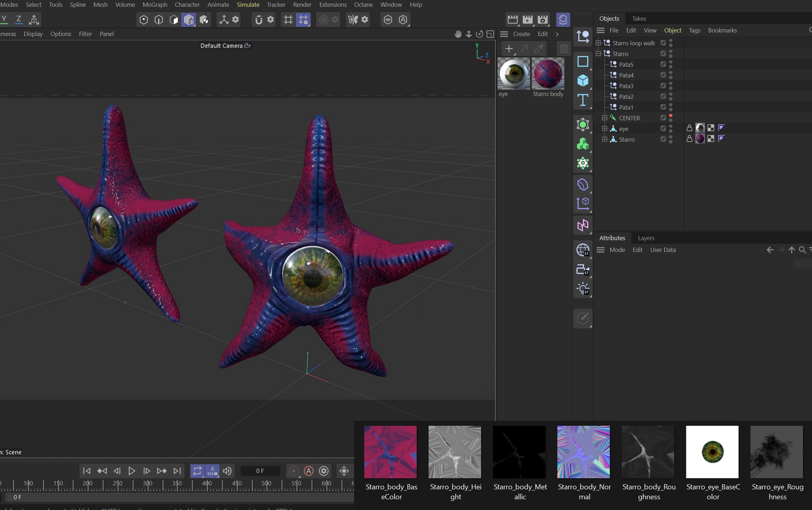Expand the eye object tree
The width and height of the screenshot is (812, 510).
605,128
